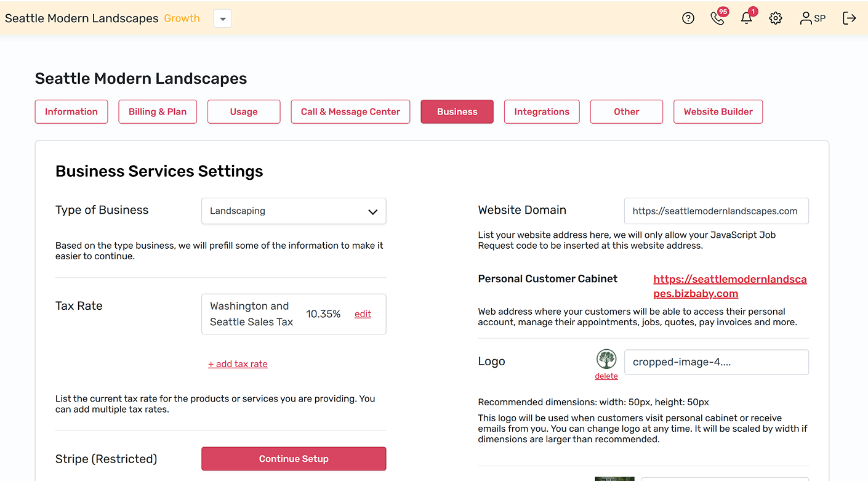The width and height of the screenshot is (868, 481).
Task: Click the edit link for tax rate
Action: pyautogui.click(x=363, y=314)
